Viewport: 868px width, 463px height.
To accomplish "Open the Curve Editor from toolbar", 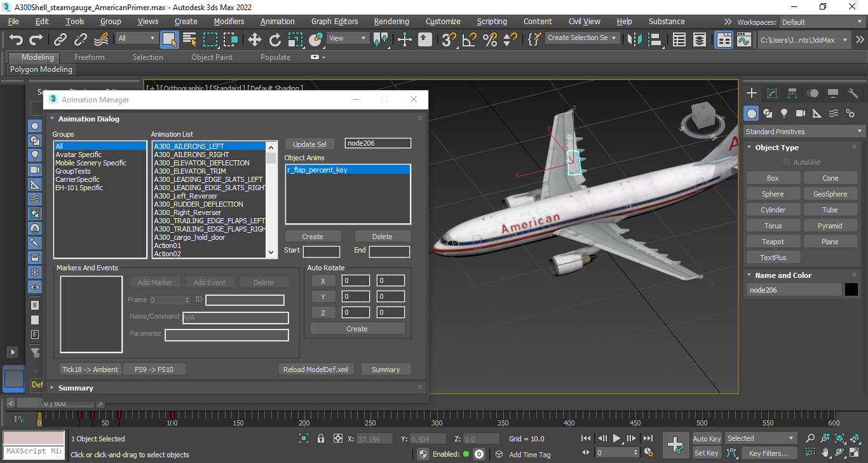I will coord(744,39).
